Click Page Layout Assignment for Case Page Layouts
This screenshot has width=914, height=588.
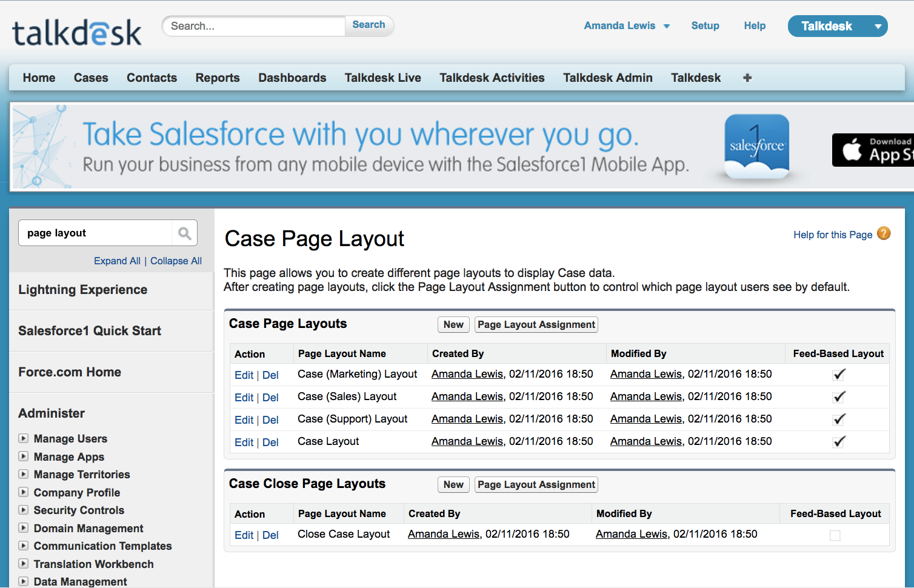[x=536, y=324]
